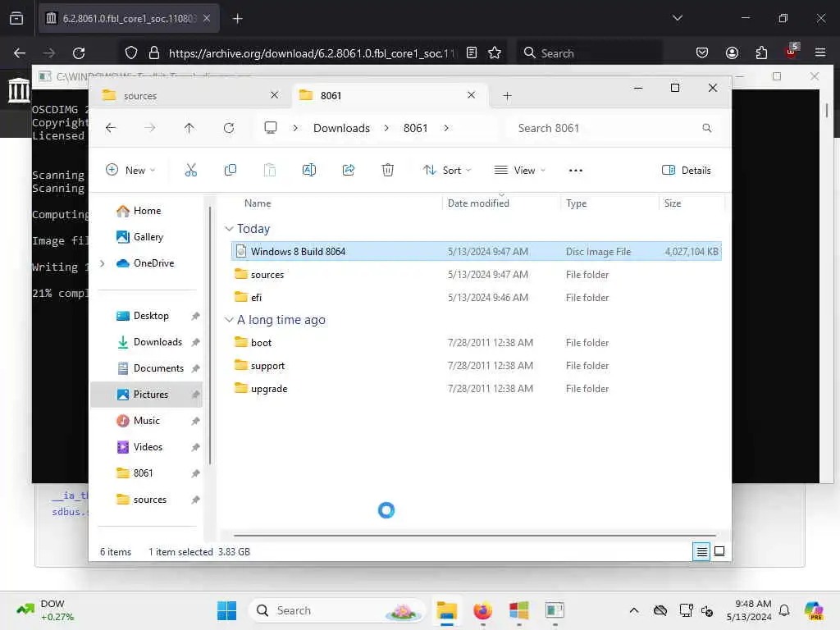The height and width of the screenshot is (630, 840).
Task: Open Home in navigation pane
Action: 138,211
